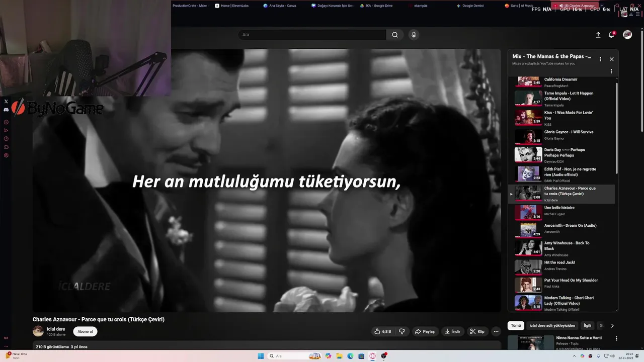
Task: Advance filter chips with the right chevron
Action: coord(612,325)
